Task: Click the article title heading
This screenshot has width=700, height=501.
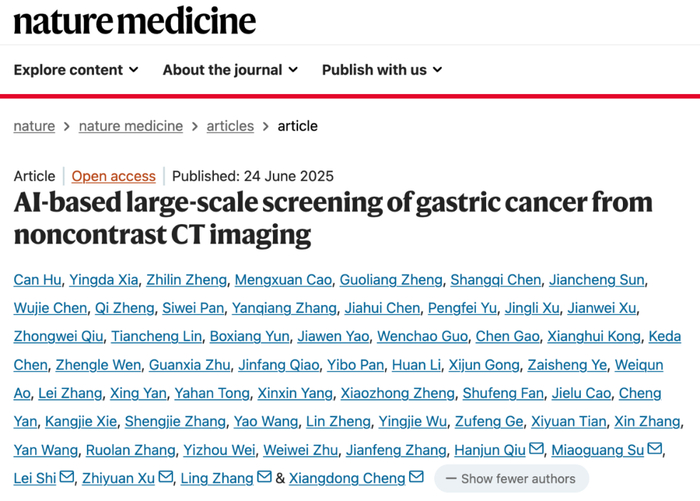Action: (x=333, y=219)
